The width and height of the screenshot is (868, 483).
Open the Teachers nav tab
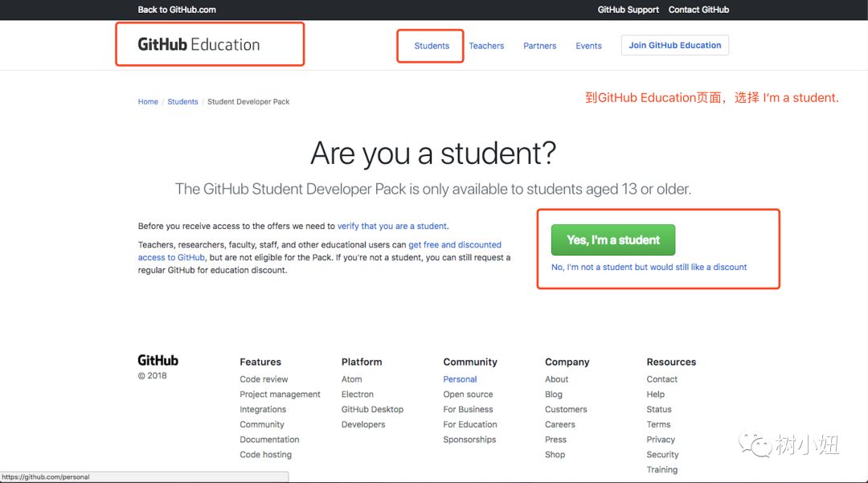(x=486, y=46)
